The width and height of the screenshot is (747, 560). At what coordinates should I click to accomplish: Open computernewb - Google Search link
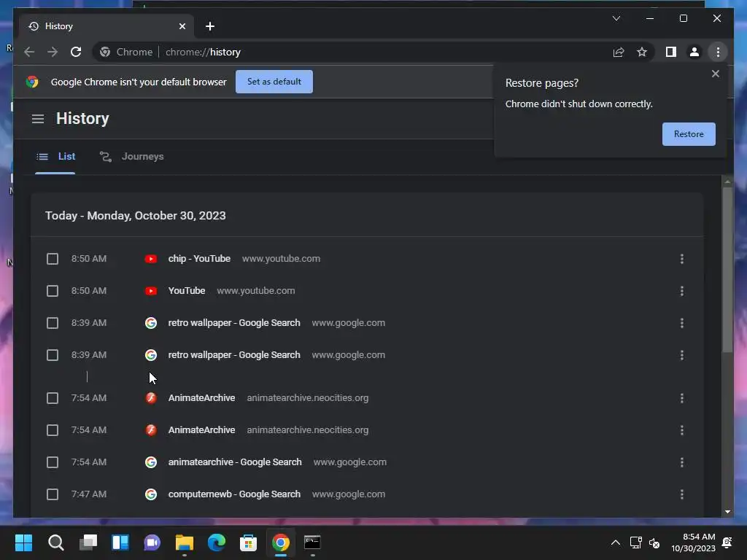coord(234,494)
